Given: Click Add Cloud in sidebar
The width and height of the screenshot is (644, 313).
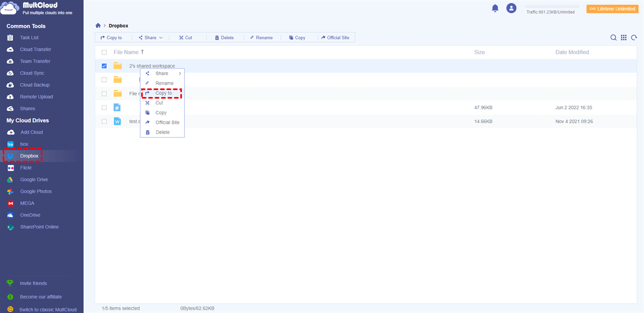Looking at the screenshot, I should click(31, 132).
